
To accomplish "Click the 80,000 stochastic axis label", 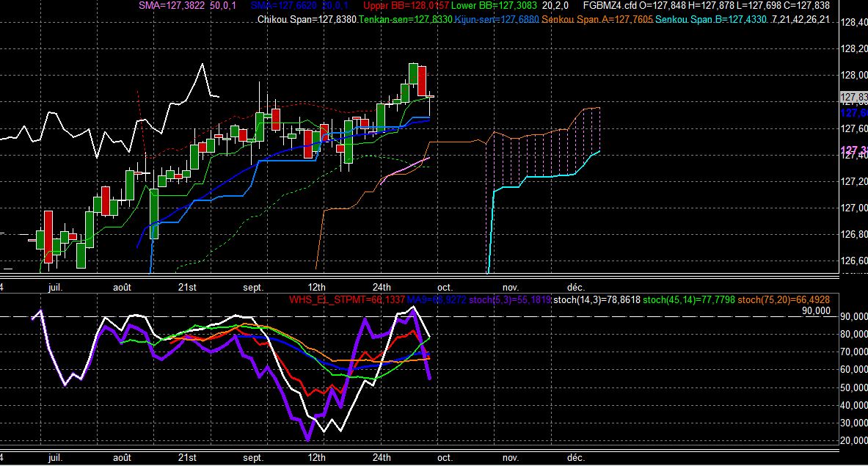I will (x=853, y=335).
